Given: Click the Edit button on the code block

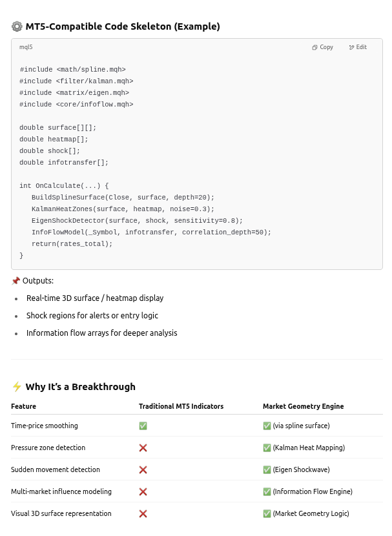Looking at the screenshot, I should (x=358, y=47).
